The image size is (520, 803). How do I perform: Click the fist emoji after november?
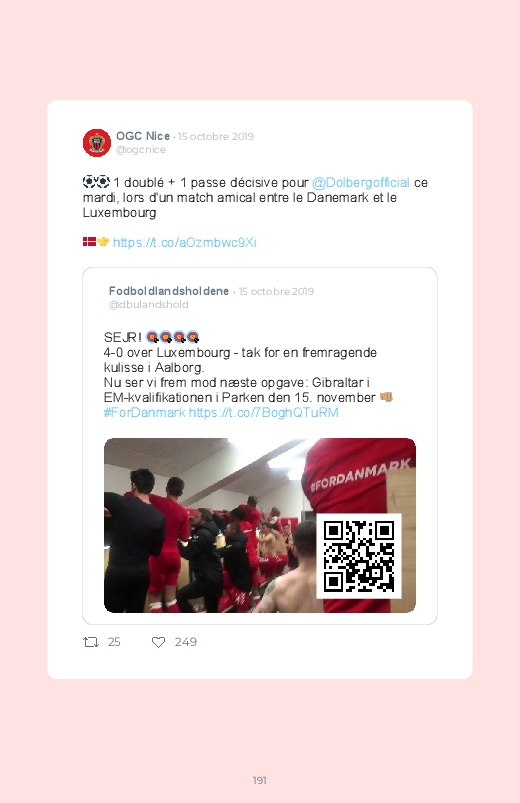pyautogui.click(x=386, y=397)
